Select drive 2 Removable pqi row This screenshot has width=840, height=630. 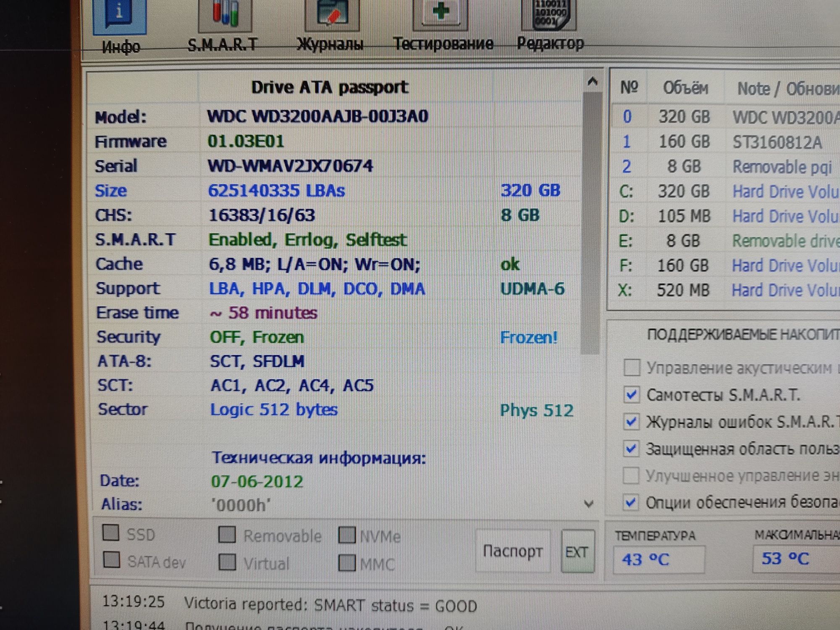[725, 166]
